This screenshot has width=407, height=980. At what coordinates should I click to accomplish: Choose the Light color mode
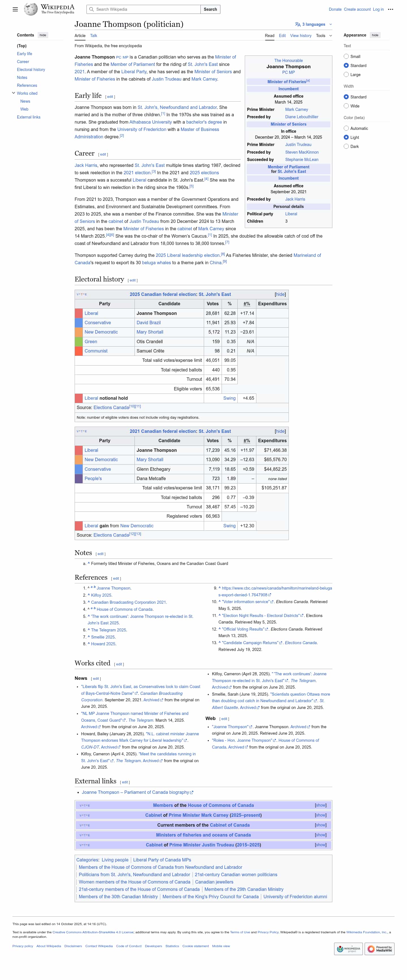pyautogui.click(x=346, y=137)
